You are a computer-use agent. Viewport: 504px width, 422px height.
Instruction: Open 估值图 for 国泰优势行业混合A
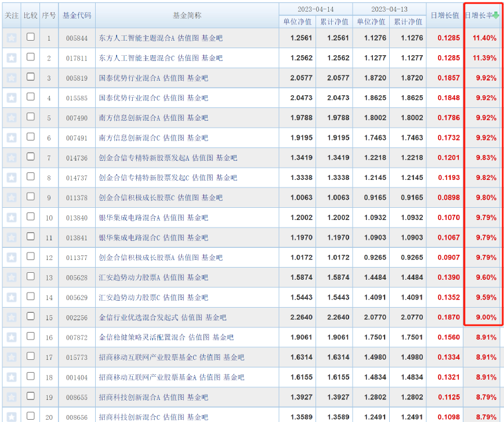click(x=173, y=78)
